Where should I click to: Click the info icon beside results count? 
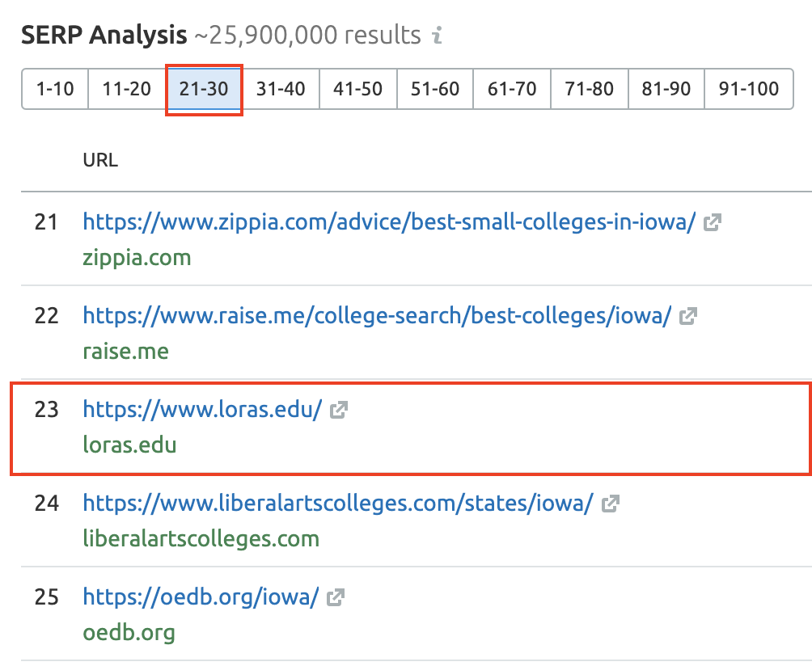coord(438,36)
